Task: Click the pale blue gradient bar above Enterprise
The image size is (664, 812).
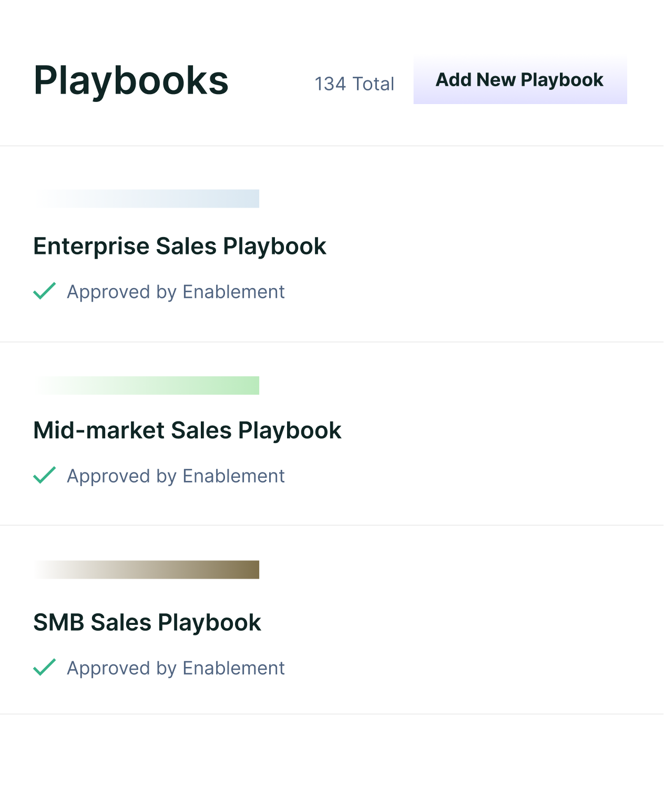Action: point(147,199)
